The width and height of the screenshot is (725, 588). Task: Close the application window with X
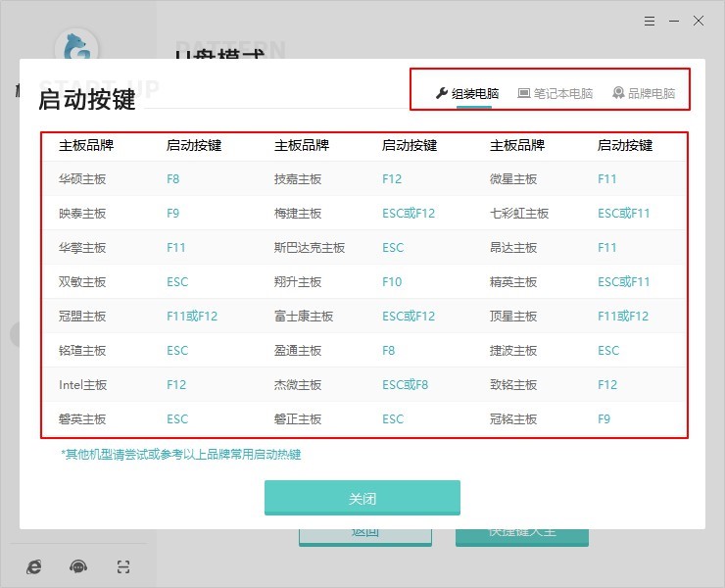click(699, 21)
